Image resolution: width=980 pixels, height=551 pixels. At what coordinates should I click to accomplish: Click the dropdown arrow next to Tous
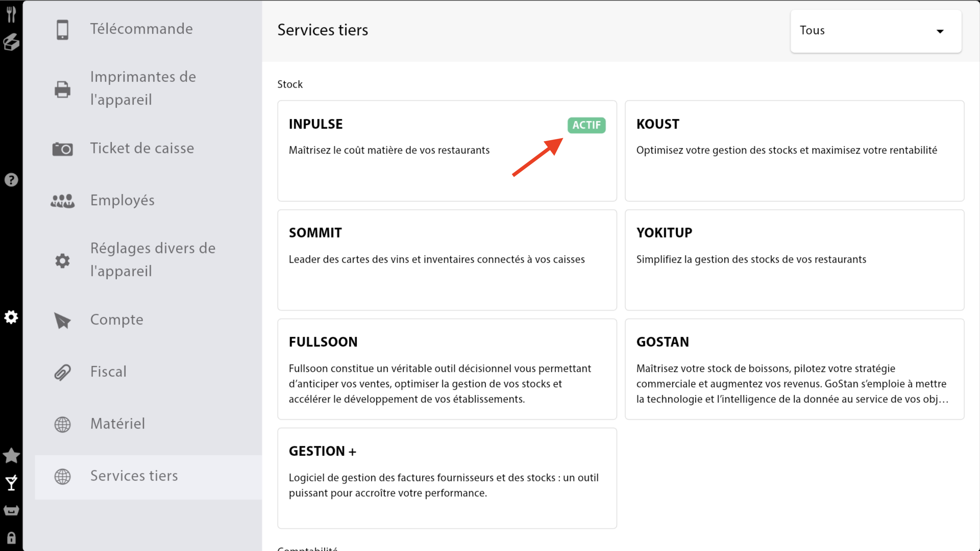click(940, 32)
